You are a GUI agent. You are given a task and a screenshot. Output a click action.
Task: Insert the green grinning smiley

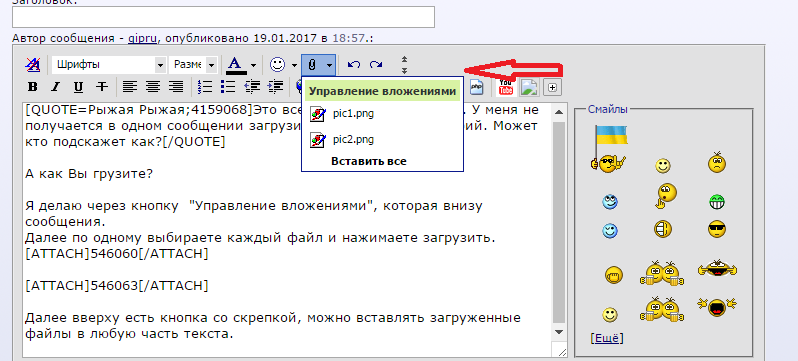(717, 203)
